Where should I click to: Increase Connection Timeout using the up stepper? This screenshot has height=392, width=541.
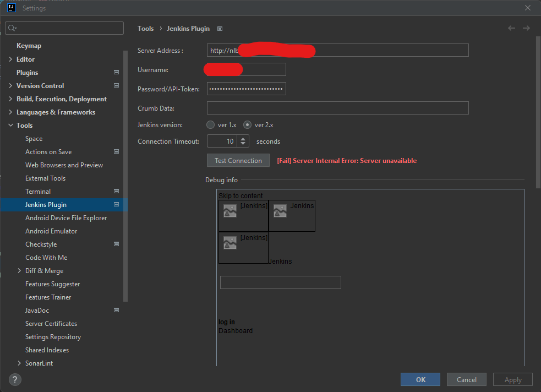(x=243, y=138)
